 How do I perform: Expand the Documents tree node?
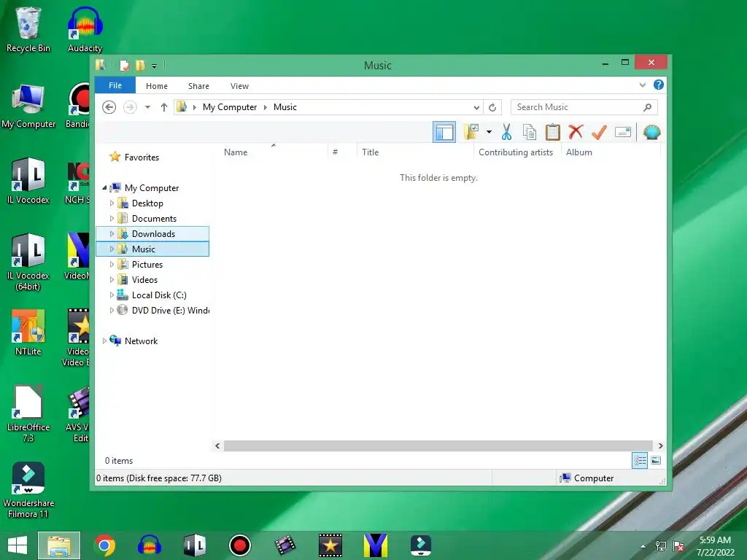112,219
